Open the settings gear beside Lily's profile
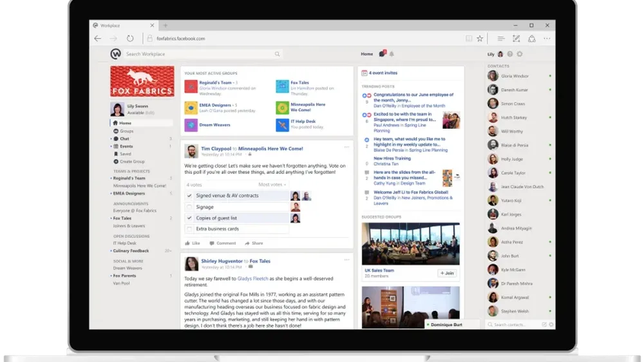The width and height of the screenshot is (644, 362). (520, 54)
